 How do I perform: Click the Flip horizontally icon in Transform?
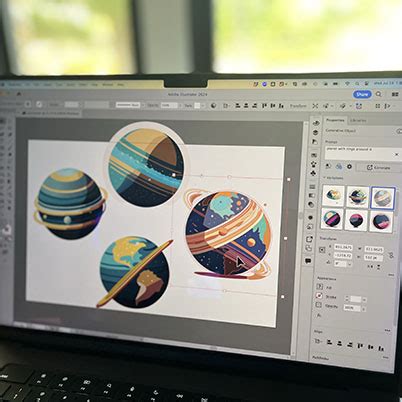[370, 267]
